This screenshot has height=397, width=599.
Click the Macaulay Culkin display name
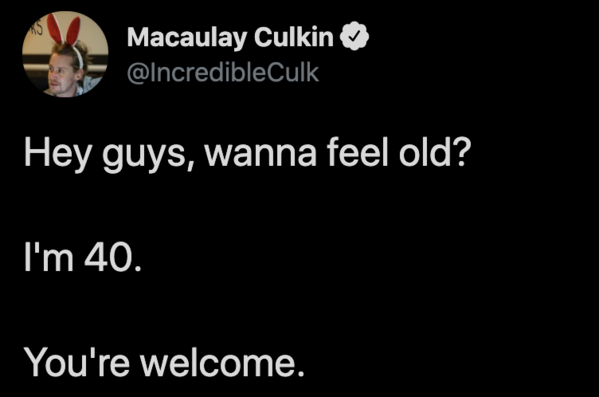point(230,37)
